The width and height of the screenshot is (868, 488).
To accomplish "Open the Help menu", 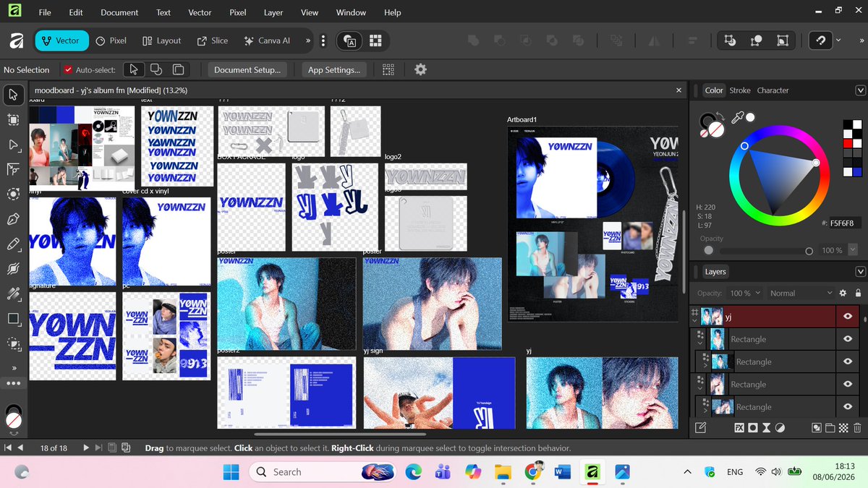I will tap(392, 12).
